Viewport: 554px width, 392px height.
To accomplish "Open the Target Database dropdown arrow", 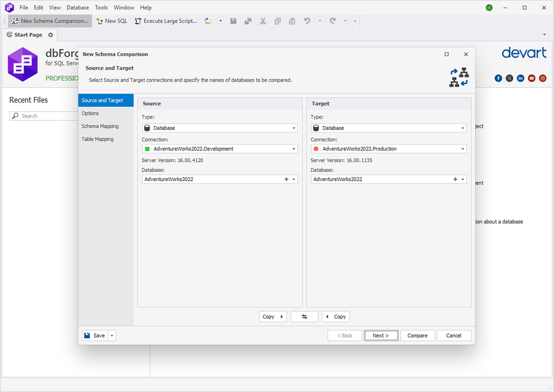I will pyautogui.click(x=463, y=179).
